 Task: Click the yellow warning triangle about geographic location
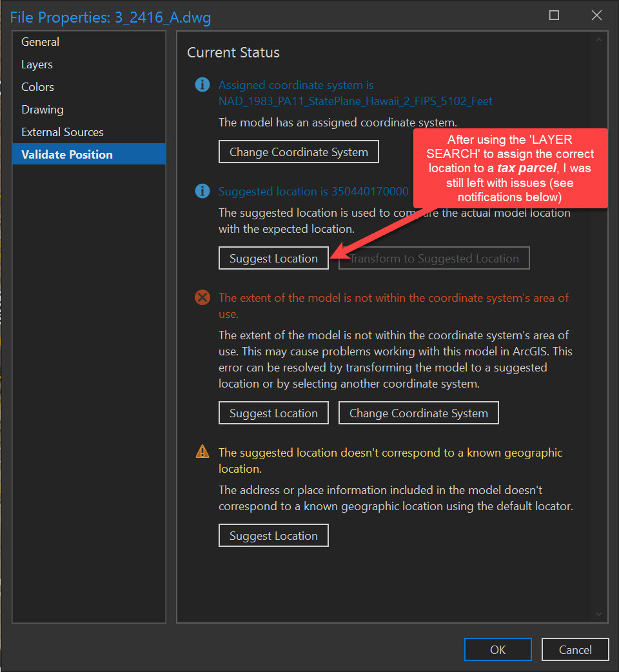pos(203,452)
